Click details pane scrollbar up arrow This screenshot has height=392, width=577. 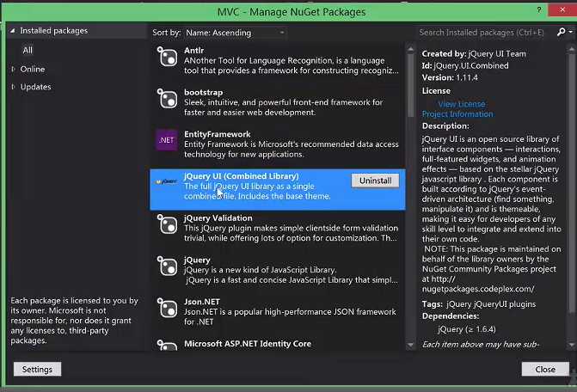tap(572, 48)
